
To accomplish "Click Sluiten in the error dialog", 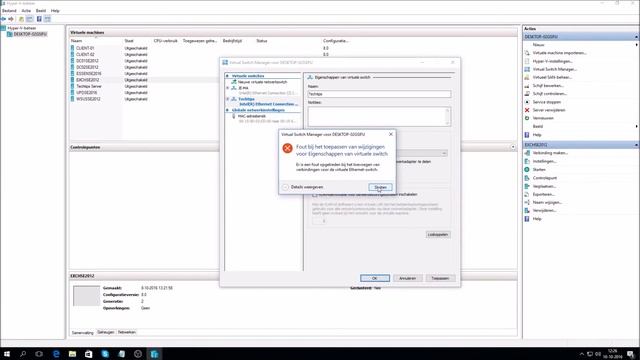I will point(380,187).
